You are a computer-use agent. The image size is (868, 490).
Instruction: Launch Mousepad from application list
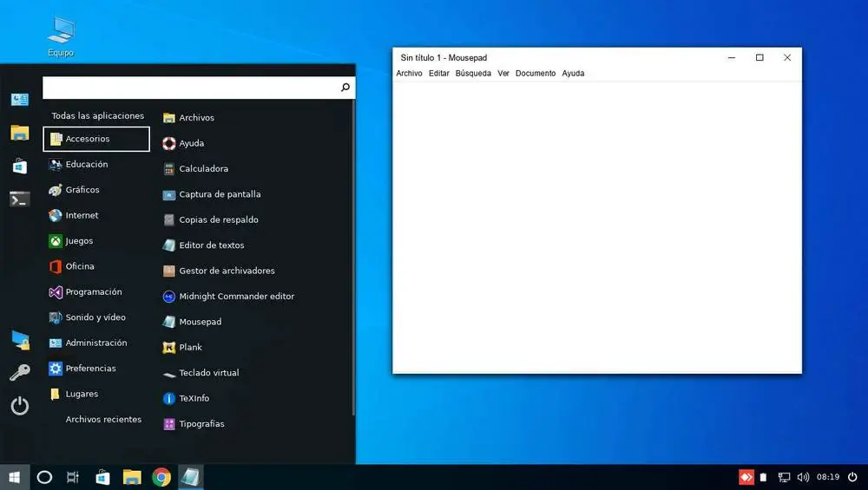click(x=192, y=322)
